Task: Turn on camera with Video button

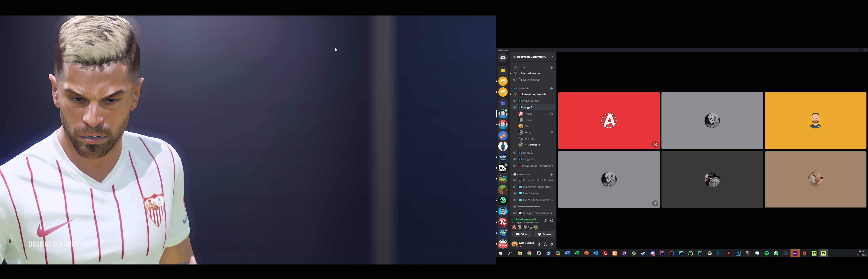Action: tap(522, 234)
